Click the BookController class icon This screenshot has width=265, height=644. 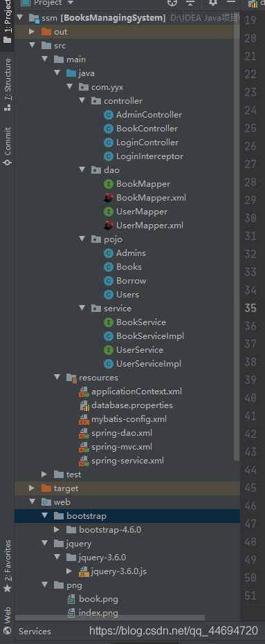click(109, 129)
